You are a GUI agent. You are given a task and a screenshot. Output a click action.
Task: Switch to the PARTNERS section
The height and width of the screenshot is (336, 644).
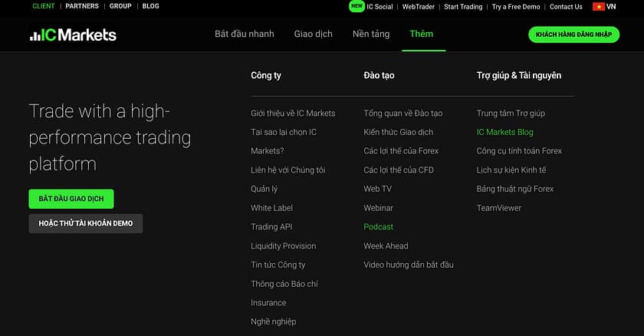82,6
